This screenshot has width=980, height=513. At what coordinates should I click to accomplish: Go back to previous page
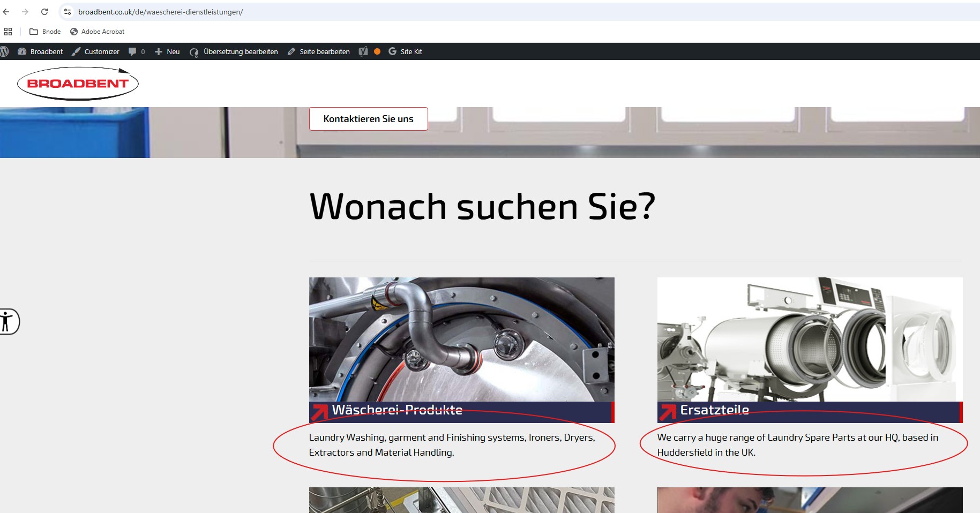[6, 12]
